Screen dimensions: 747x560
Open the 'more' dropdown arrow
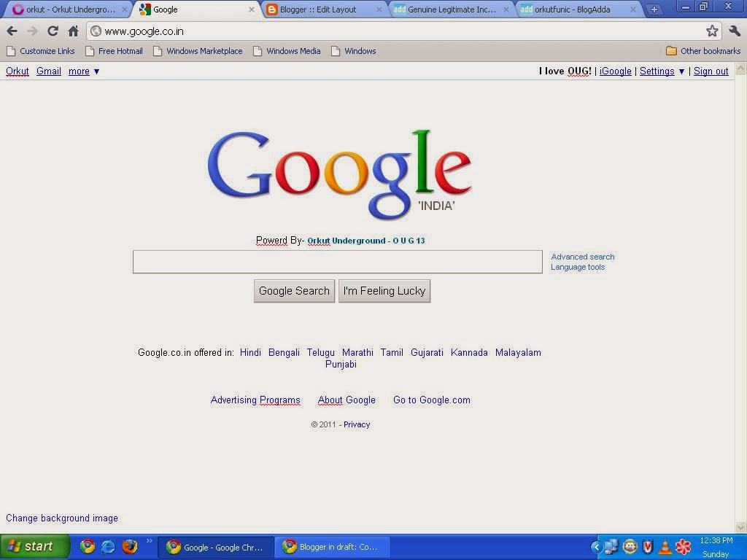[97, 71]
